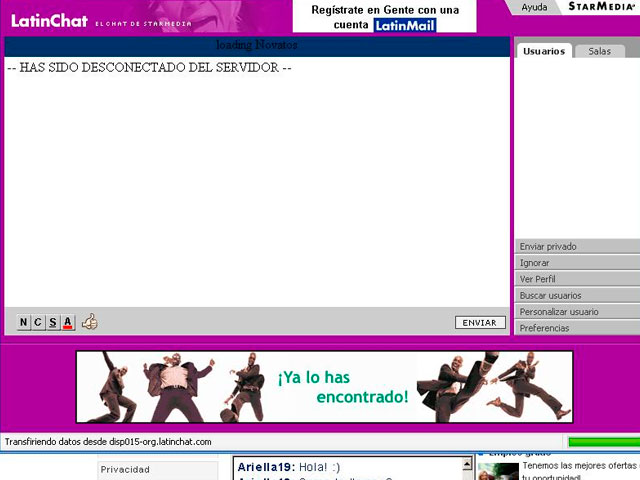The height and width of the screenshot is (480, 640).
Task: Open Ver Perfil option
Action: tap(577, 279)
